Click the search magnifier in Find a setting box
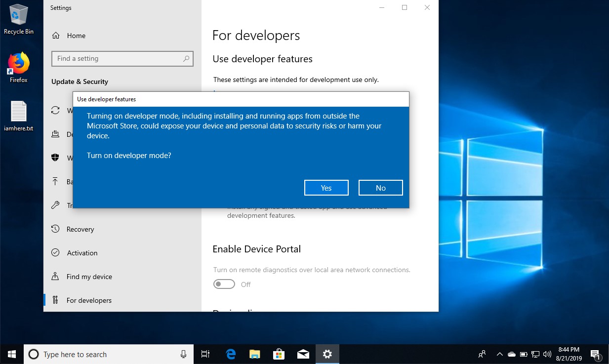 click(186, 59)
